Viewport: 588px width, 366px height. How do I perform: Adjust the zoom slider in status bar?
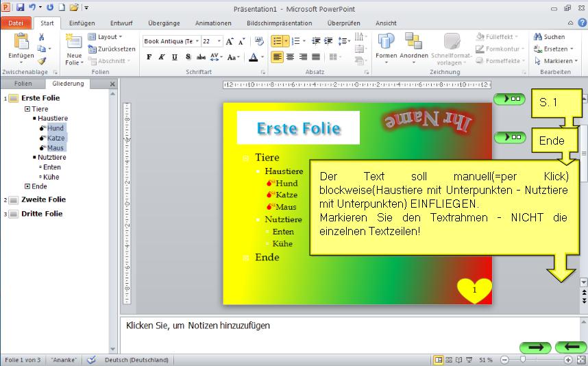[x=523, y=360]
